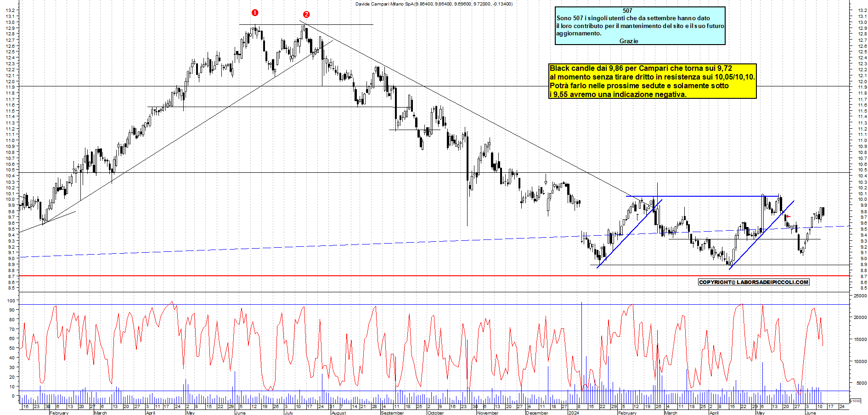Image resolution: width=868 pixels, height=415 pixels.
Task: Select the small red arrow on the May candles
Action: [788, 216]
